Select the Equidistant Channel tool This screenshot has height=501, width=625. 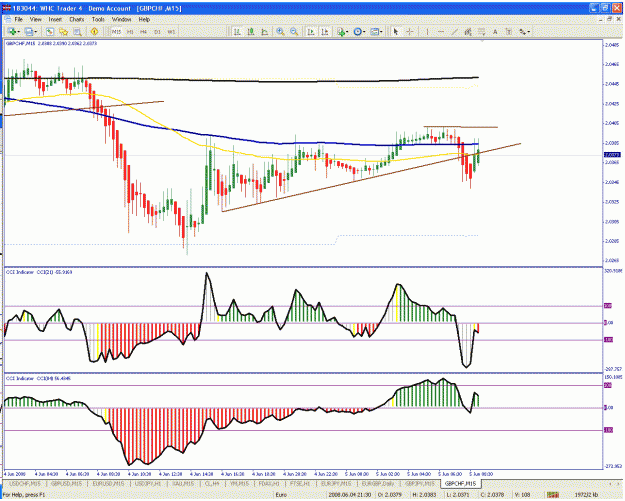pos(468,31)
